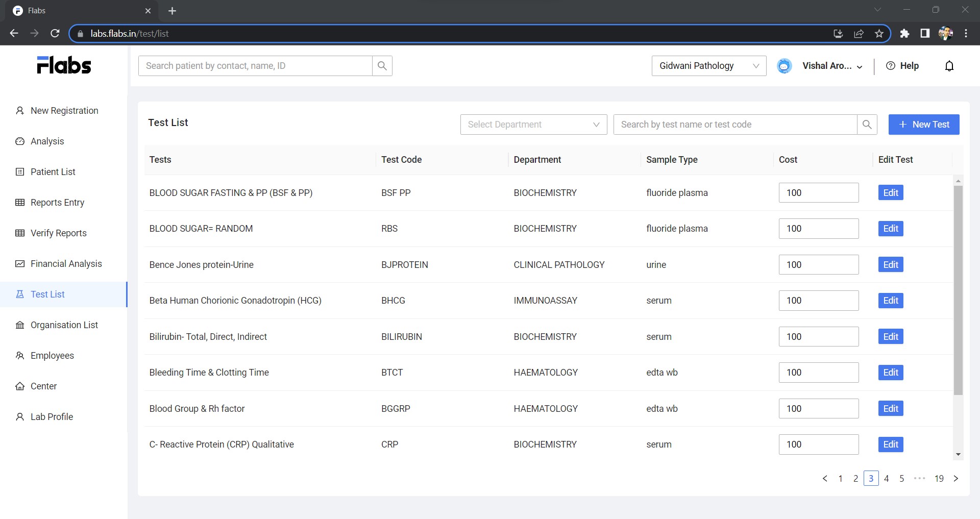Click the patient search magnifier icon
This screenshot has height=519, width=980.
[382, 66]
